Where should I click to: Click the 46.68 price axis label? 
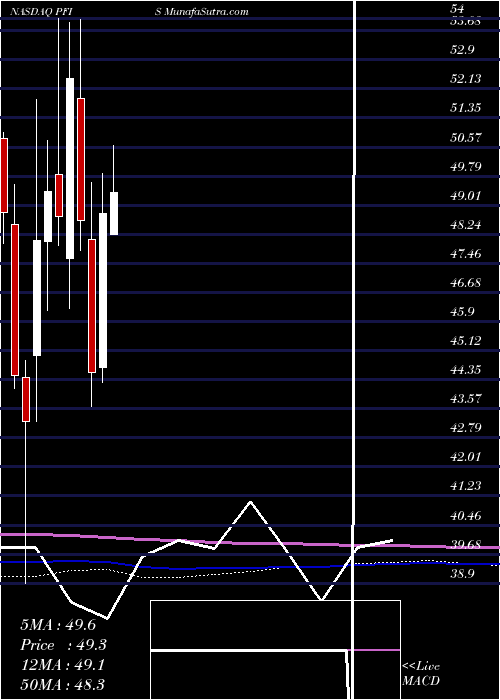coord(466,283)
